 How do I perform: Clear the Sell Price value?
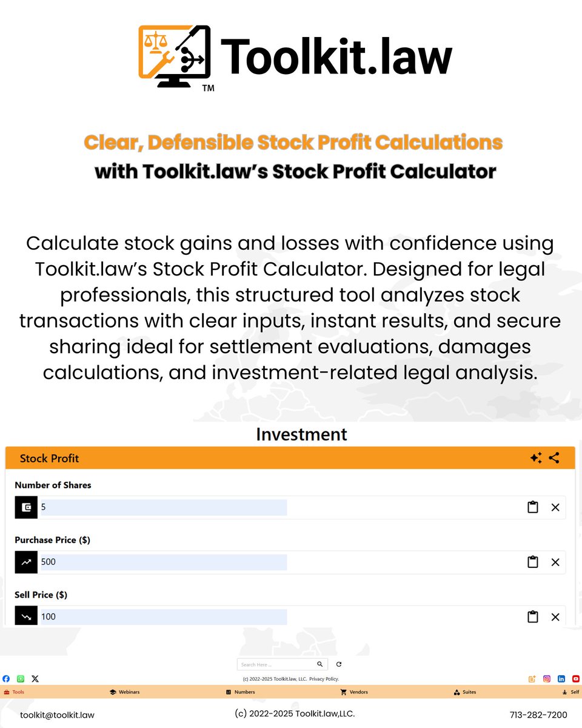coord(555,617)
